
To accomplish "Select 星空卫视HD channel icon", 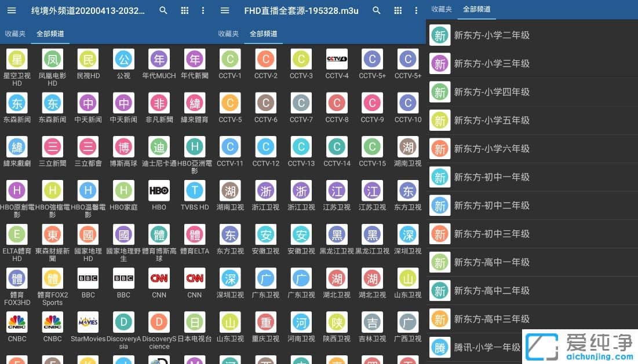I will coord(17,59).
